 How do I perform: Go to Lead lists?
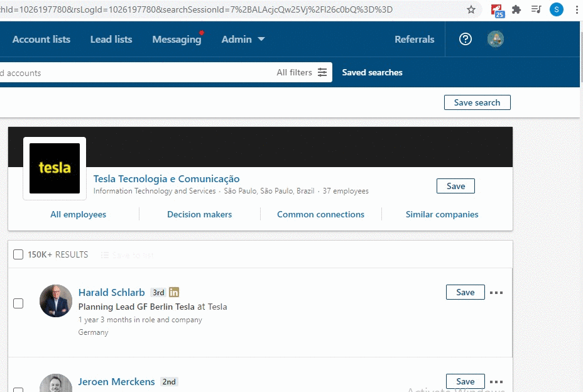(x=111, y=39)
